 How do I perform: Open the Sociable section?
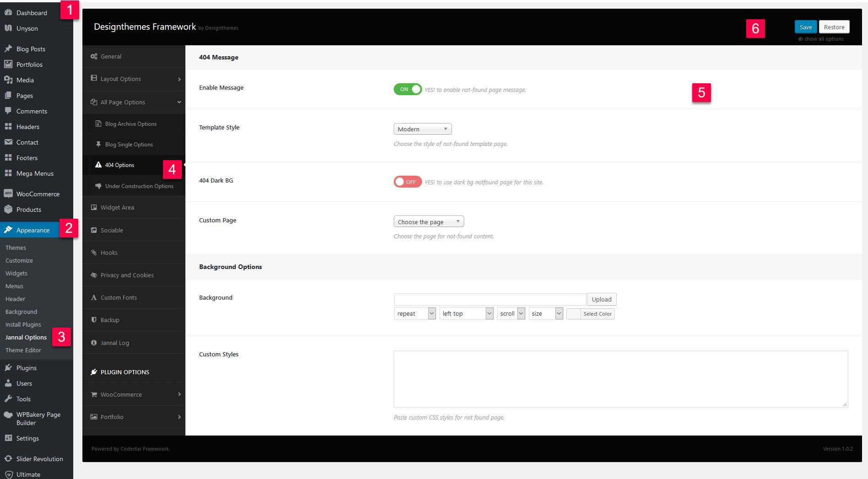click(134, 230)
